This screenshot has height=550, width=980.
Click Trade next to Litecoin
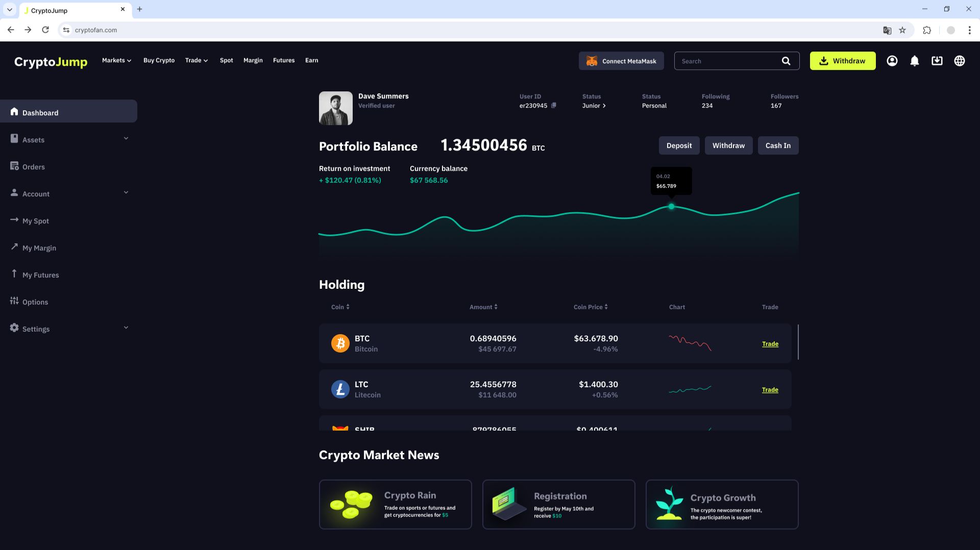[770, 389]
